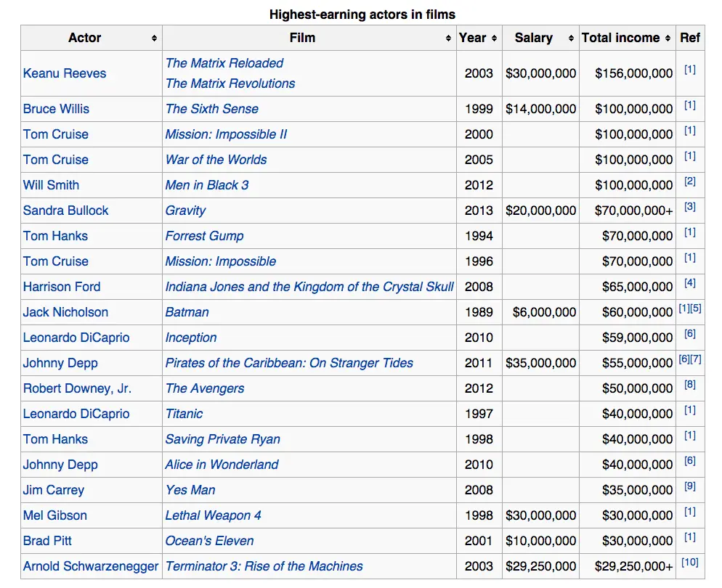722x588 pixels.
Task: Click reference [10] for Terminator 3
Action: pos(689,563)
